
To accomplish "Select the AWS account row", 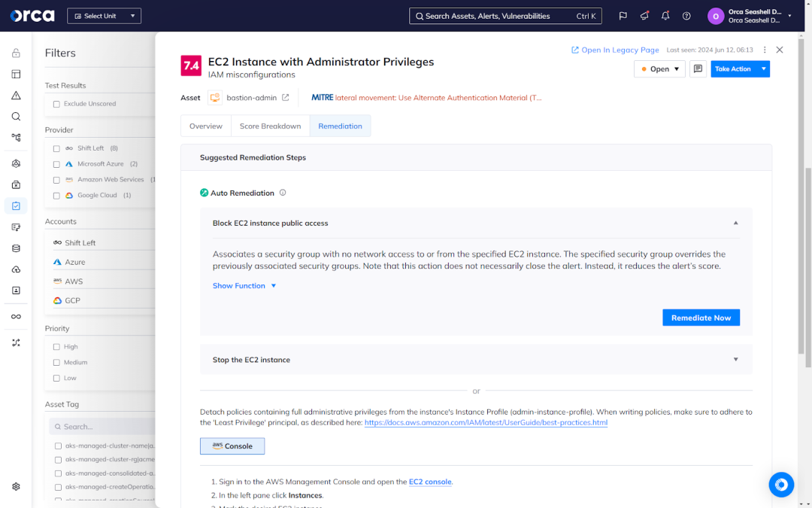I will coord(104,281).
